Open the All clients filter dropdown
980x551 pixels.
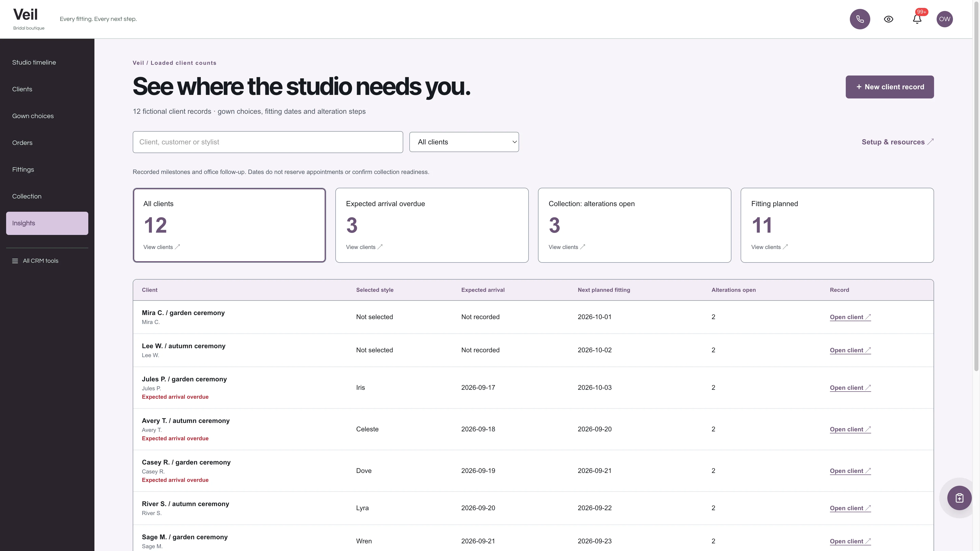464,142
